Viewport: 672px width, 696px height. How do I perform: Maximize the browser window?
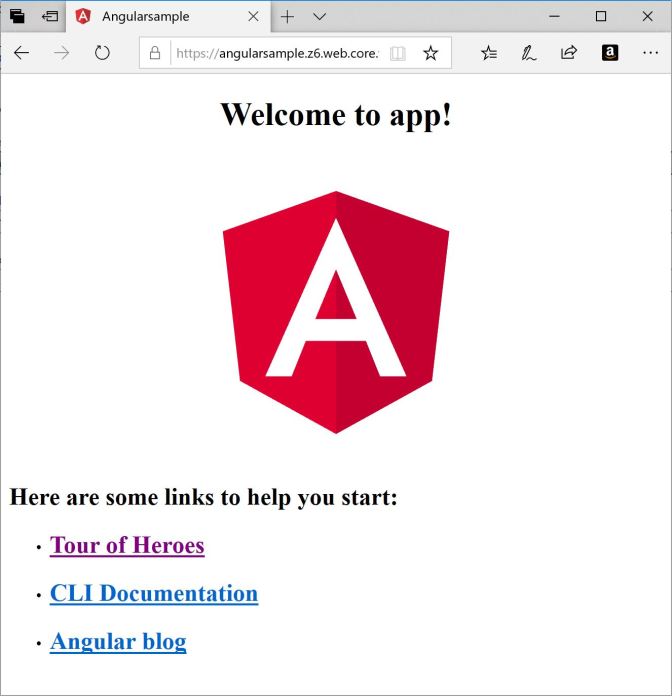click(601, 16)
